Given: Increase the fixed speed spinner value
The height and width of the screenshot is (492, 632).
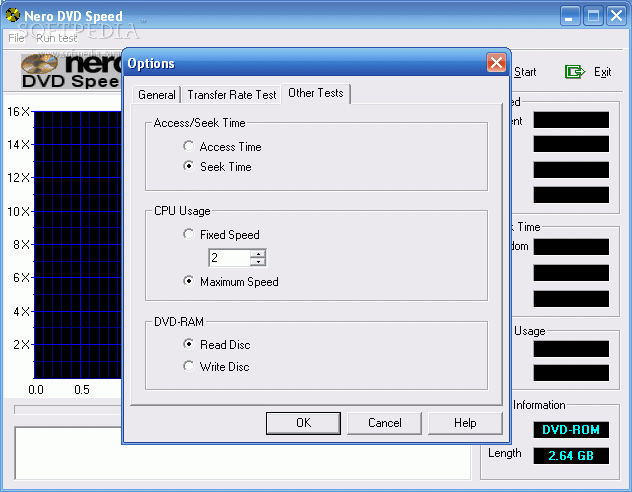Looking at the screenshot, I should (258, 254).
